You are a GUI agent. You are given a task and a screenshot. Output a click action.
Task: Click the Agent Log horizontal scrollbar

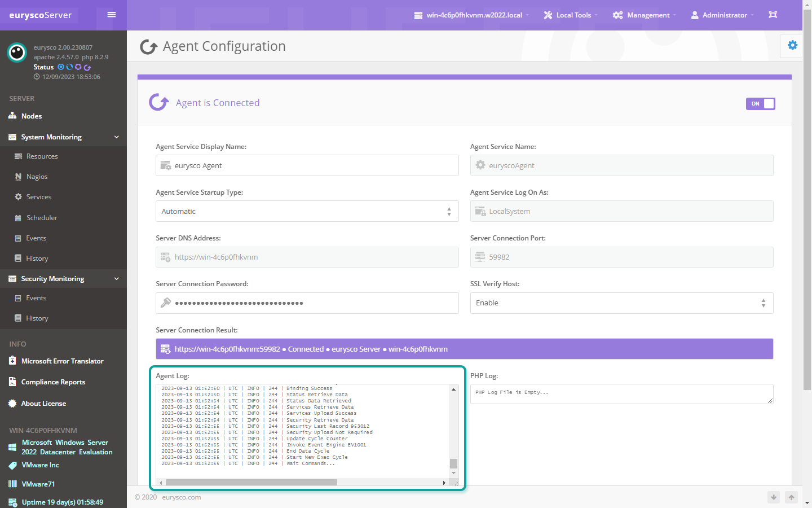pos(251,483)
